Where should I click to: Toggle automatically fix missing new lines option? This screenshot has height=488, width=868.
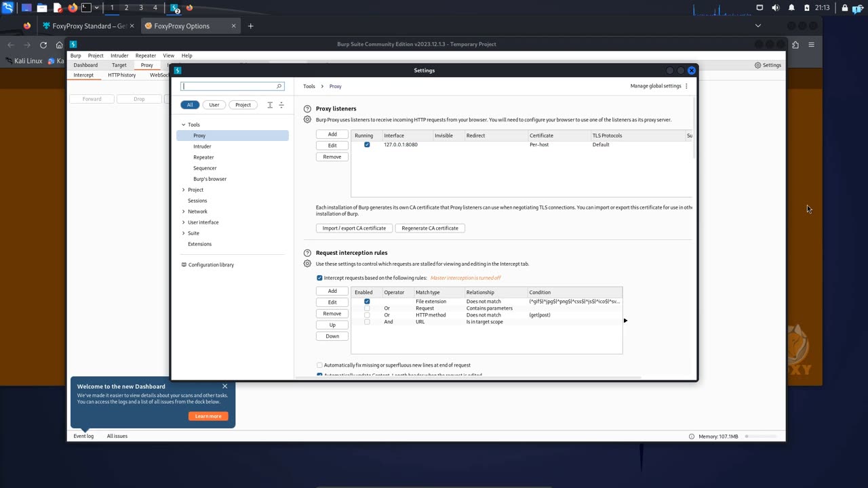319,365
